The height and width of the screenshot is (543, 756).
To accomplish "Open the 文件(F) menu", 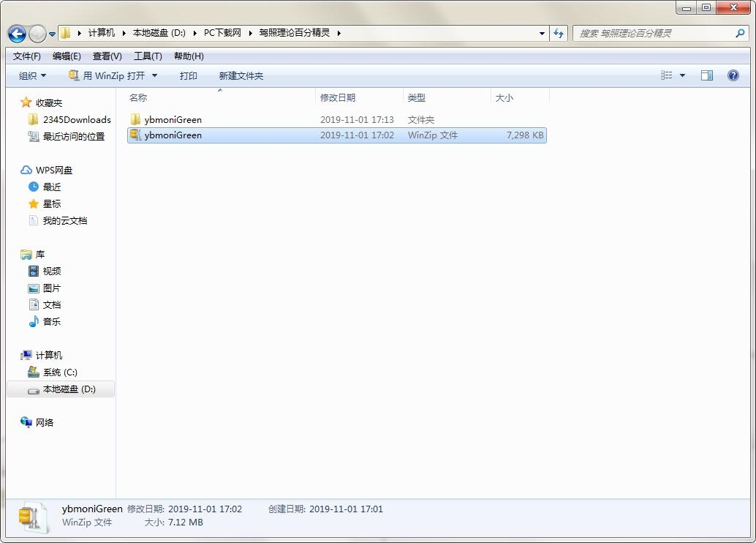I will point(26,56).
